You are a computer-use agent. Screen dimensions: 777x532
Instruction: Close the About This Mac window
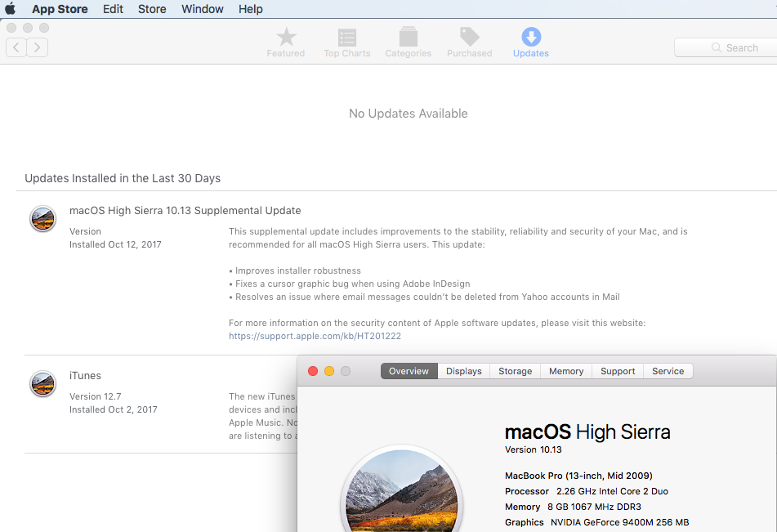point(313,371)
